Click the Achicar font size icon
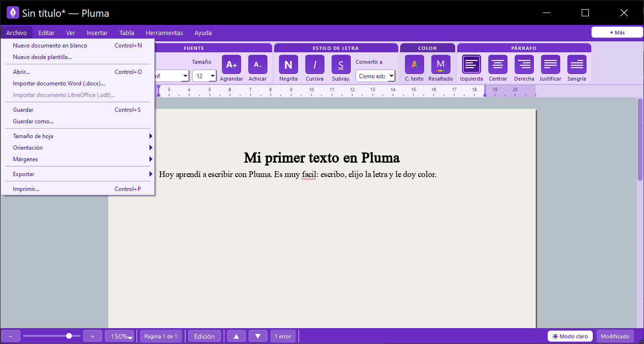The height and width of the screenshot is (344, 644). click(258, 64)
